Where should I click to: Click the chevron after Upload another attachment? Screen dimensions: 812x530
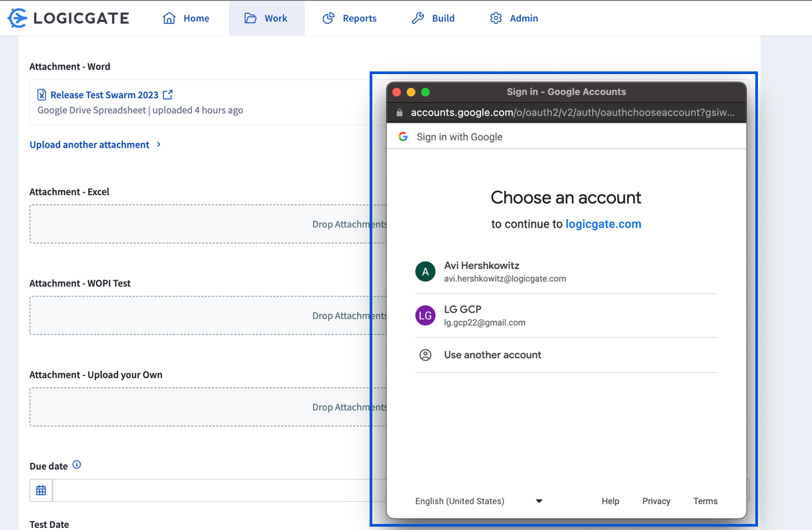click(x=159, y=144)
